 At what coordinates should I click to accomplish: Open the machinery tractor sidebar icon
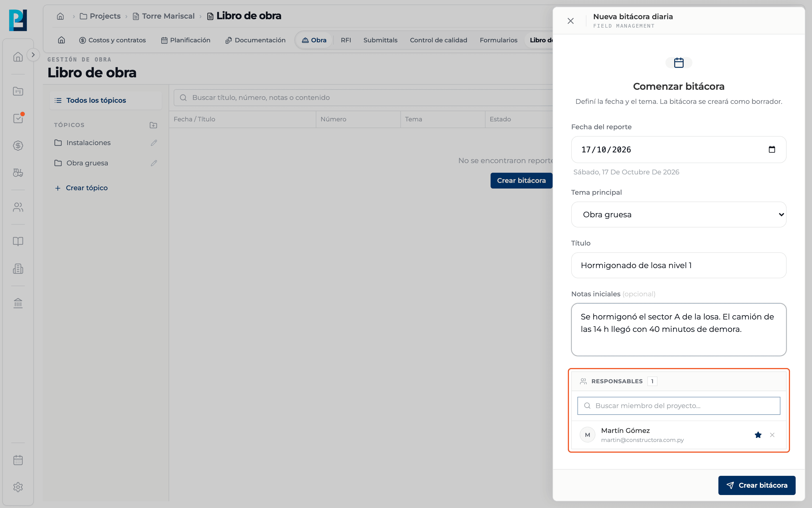click(18, 173)
